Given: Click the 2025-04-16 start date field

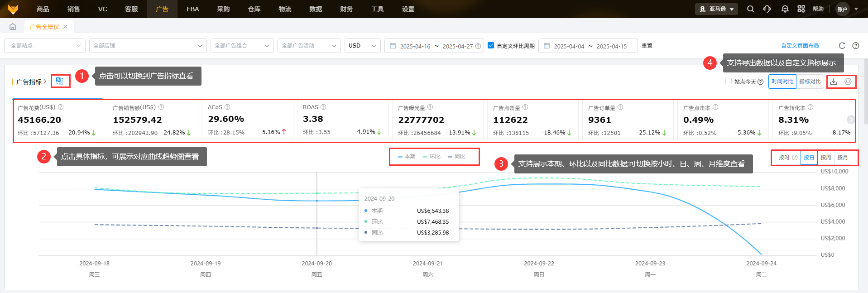Looking at the screenshot, I should (415, 46).
